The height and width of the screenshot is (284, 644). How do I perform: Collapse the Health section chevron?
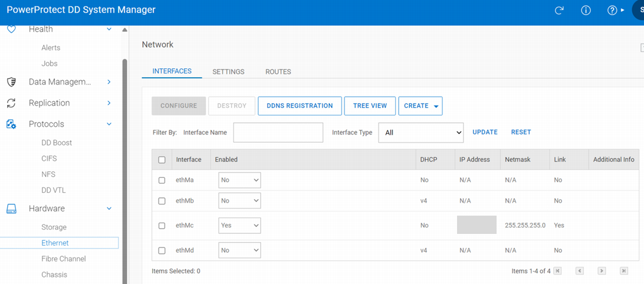(109, 29)
